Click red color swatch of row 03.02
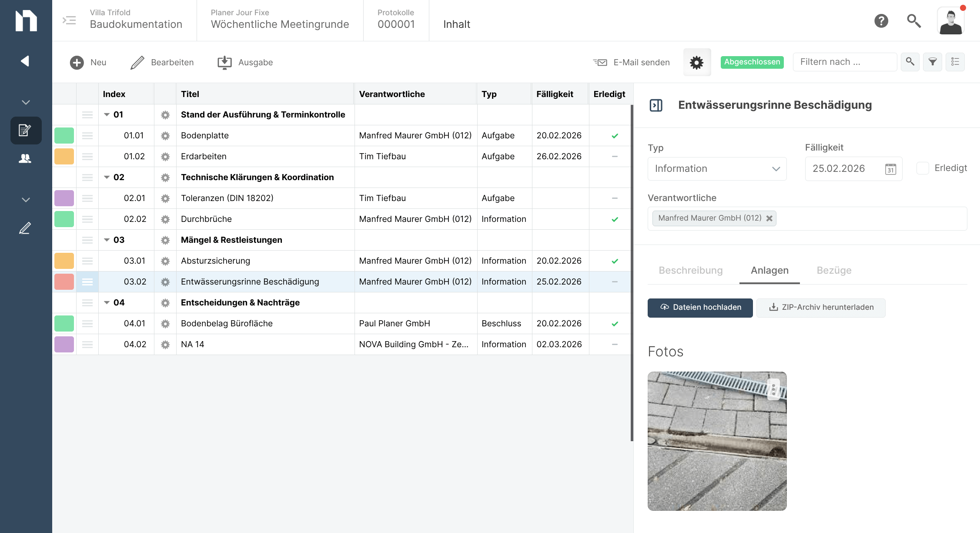The image size is (980, 533). 64,282
